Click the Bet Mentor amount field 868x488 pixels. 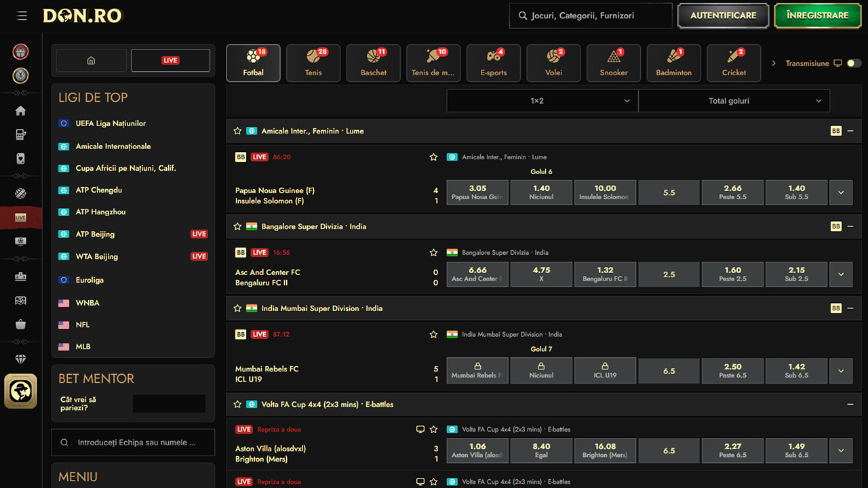click(169, 404)
